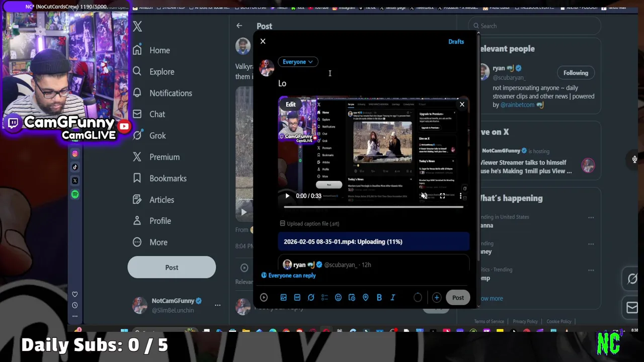
Task: Open Articles in X sidebar
Action: (x=153, y=200)
